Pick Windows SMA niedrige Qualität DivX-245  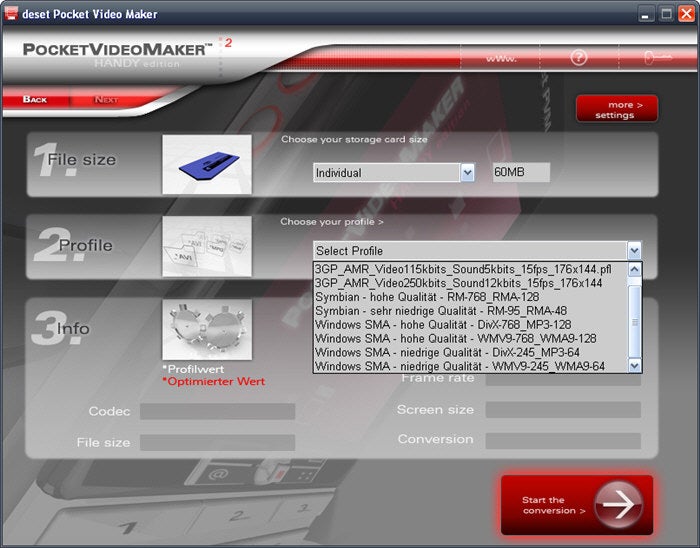tap(470, 352)
